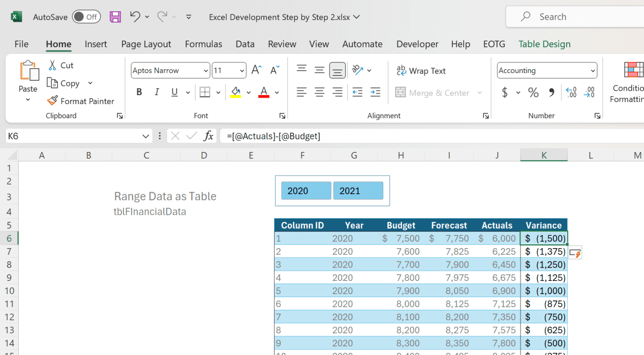
Task: Select the 2021 slicer button
Action: pos(358,190)
